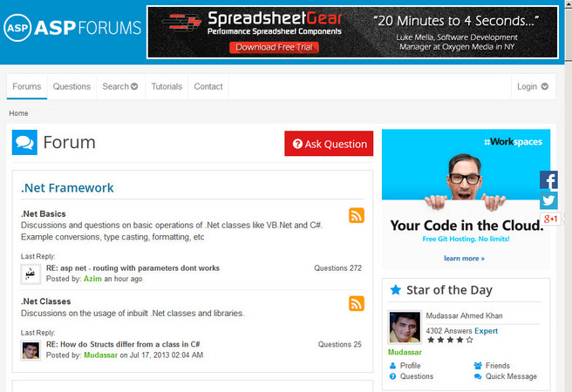Image resolution: width=572 pixels, height=392 pixels.
Task: Click the Questions 272 count
Action: coord(337,268)
